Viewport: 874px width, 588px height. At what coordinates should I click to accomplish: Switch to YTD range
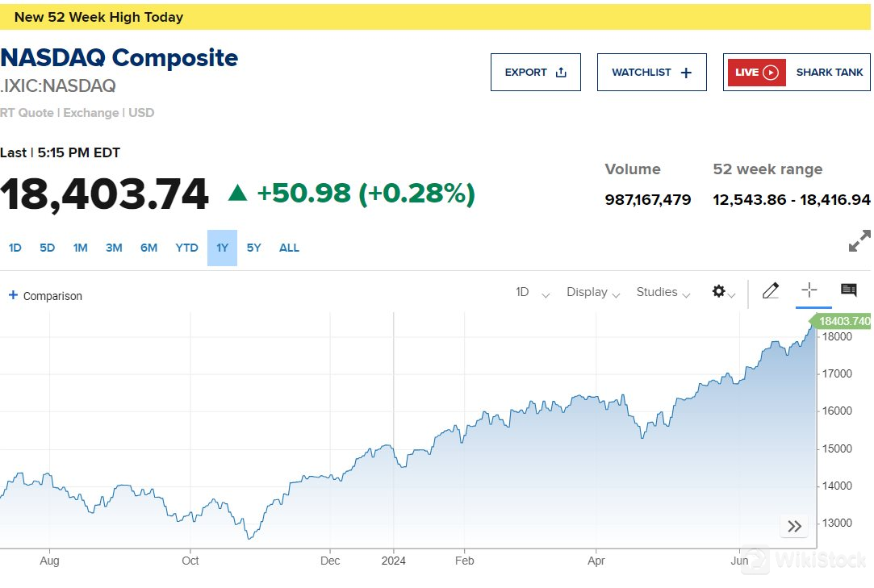tap(186, 248)
